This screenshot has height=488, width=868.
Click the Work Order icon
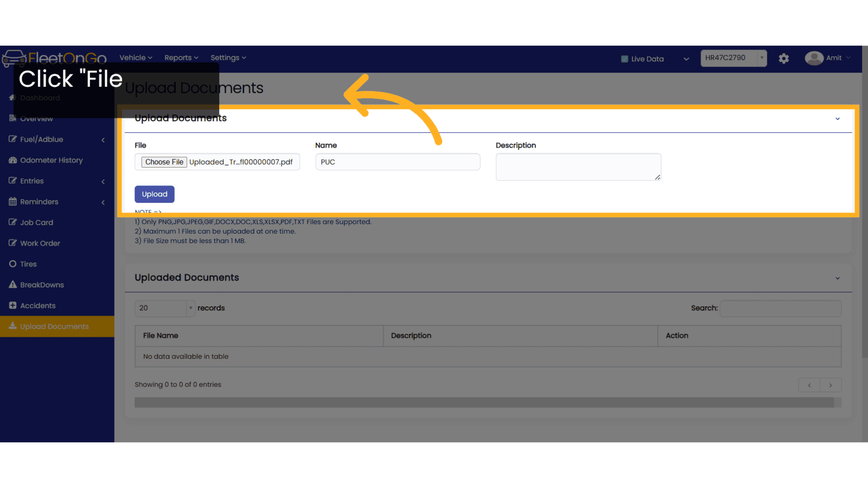pos(12,243)
